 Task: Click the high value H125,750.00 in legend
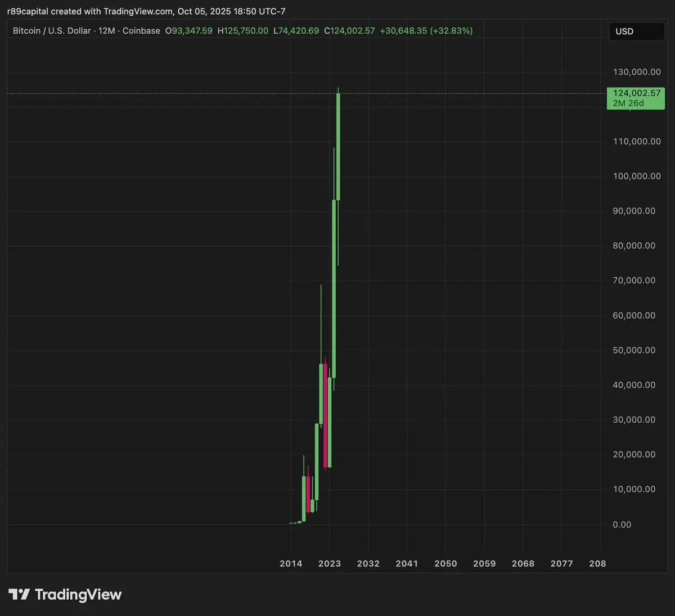point(243,31)
